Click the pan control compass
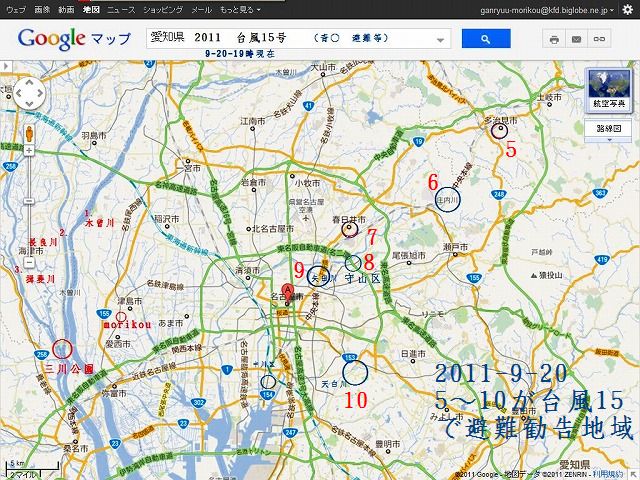This screenshot has height=480, width=640. 29,93
